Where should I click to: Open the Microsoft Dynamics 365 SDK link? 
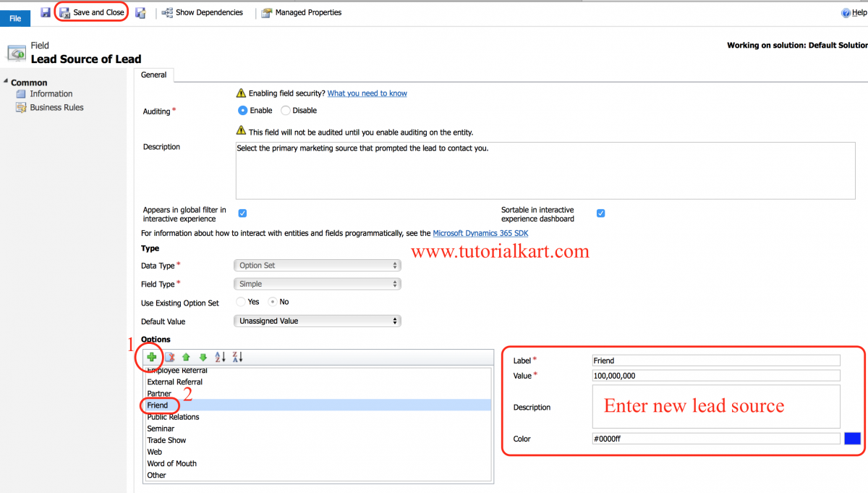(480, 233)
